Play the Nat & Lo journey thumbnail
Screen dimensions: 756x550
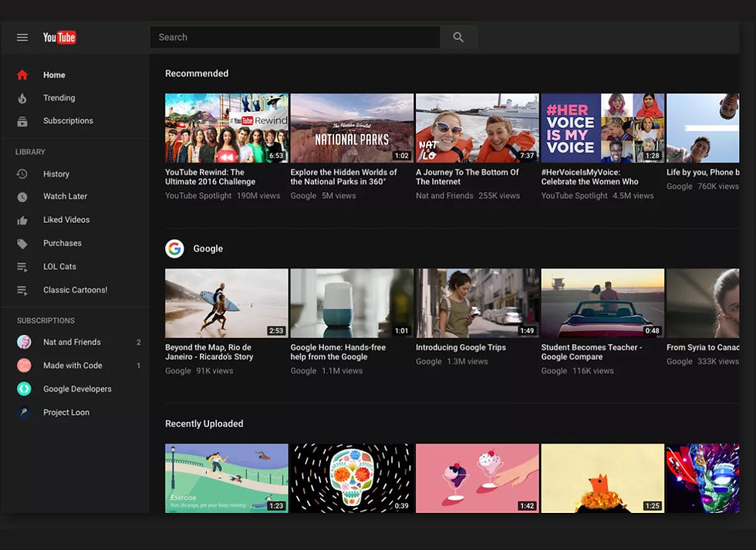coord(478,128)
